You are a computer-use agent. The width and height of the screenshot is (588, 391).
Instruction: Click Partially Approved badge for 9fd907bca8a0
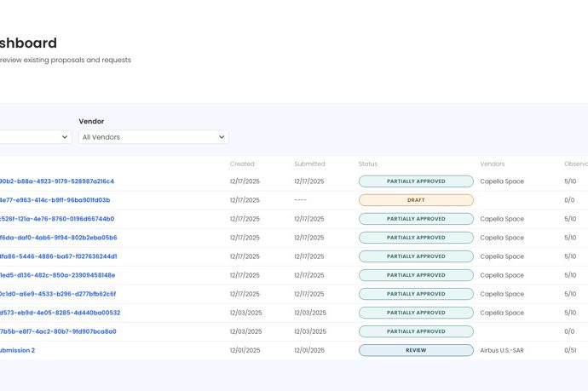[x=416, y=331]
